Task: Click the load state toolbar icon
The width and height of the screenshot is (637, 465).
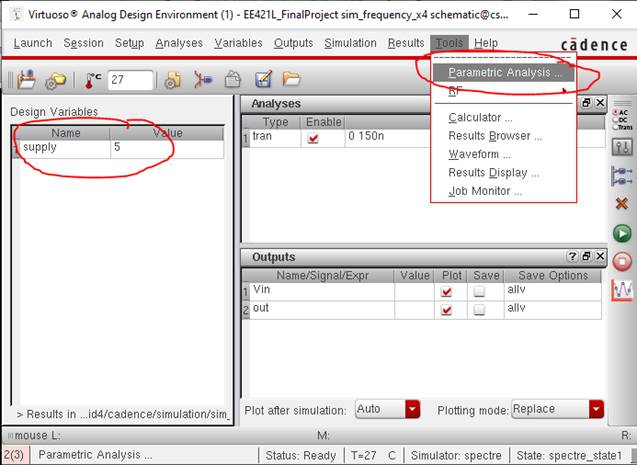Action: pyautogui.click(x=26, y=80)
